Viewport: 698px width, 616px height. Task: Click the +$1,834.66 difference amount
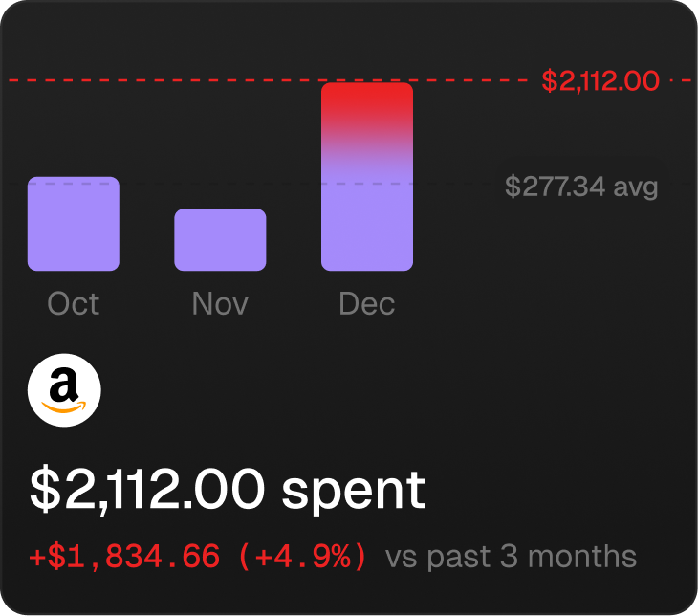(x=124, y=556)
